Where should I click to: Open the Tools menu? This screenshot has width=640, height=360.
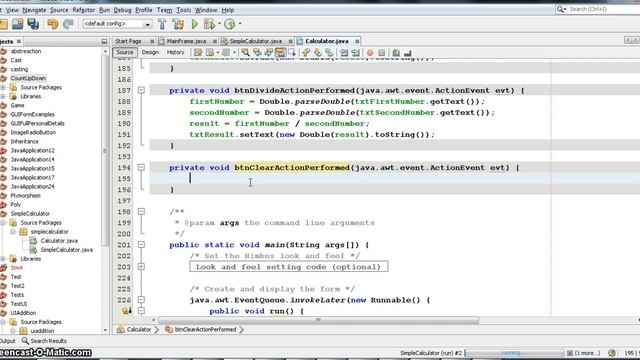click(x=184, y=10)
